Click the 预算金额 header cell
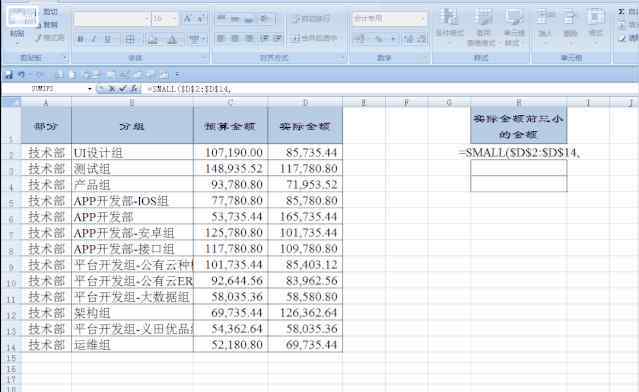This screenshot has width=639, height=392. click(x=230, y=126)
